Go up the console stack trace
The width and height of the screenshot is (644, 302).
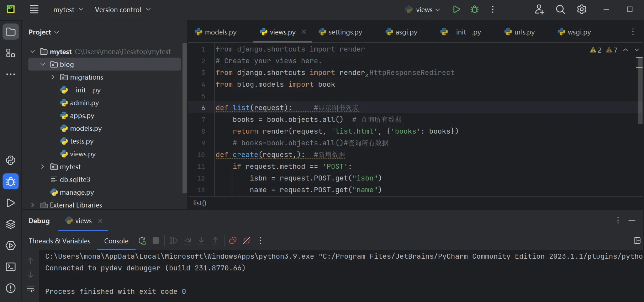pos(31,260)
